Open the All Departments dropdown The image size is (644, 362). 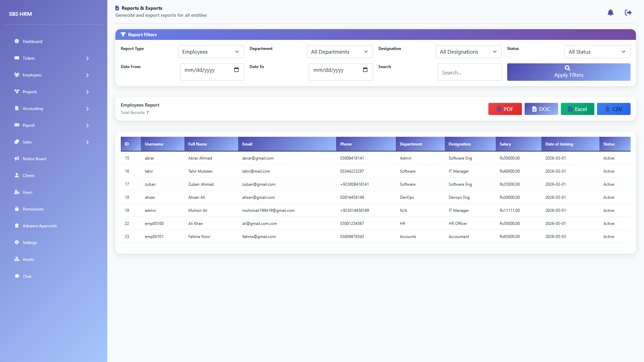point(340,52)
